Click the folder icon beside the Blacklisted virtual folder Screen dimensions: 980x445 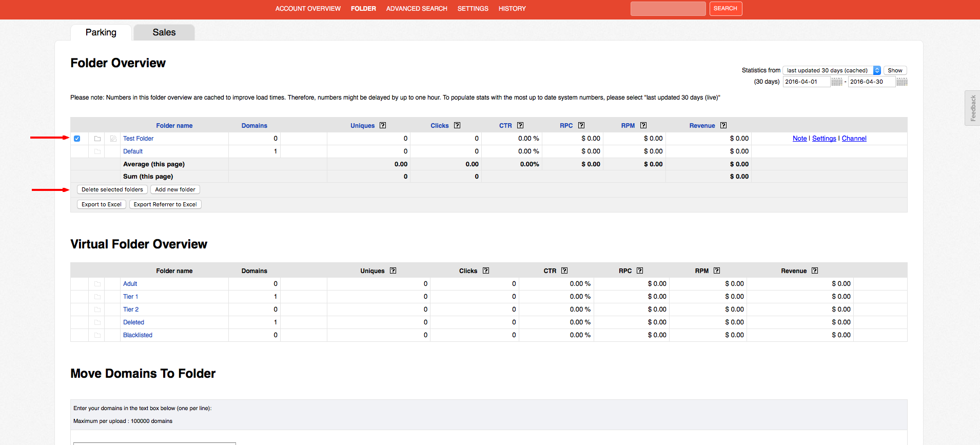click(x=97, y=335)
